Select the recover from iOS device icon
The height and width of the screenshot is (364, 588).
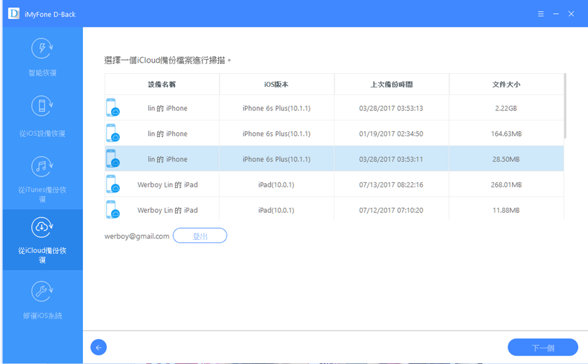tap(42, 106)
